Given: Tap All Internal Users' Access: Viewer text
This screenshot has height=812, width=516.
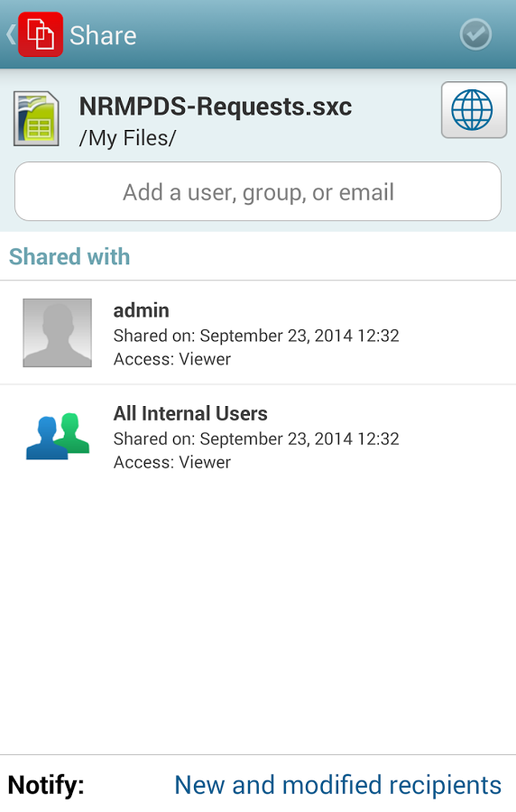Looking at the screenshot, I should click(171, 462).
